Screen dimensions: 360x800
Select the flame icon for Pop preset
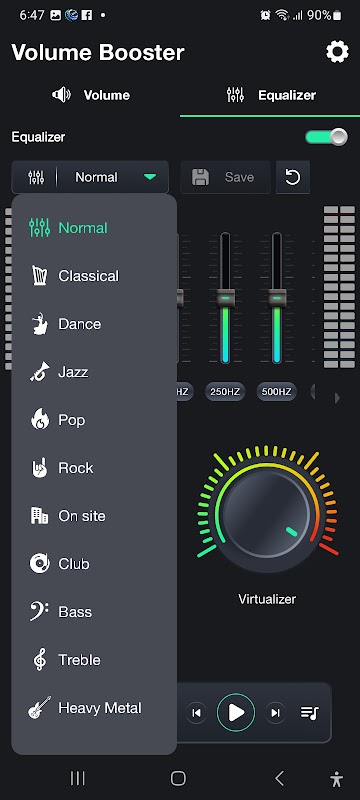click(39, 420)
